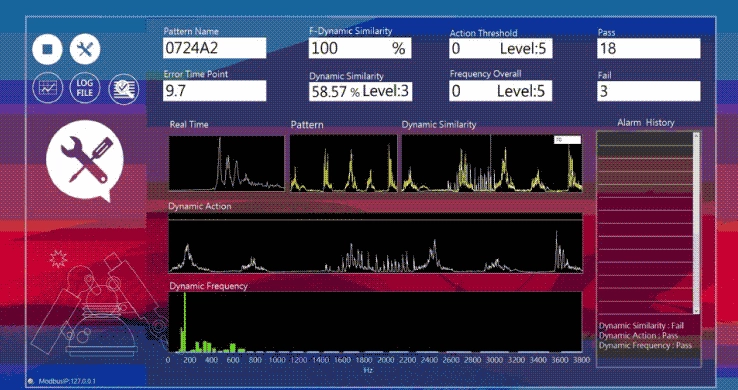The image size is (738, 390).
Task: Select the Error Time Point field
Action: (x=215, y=91)
